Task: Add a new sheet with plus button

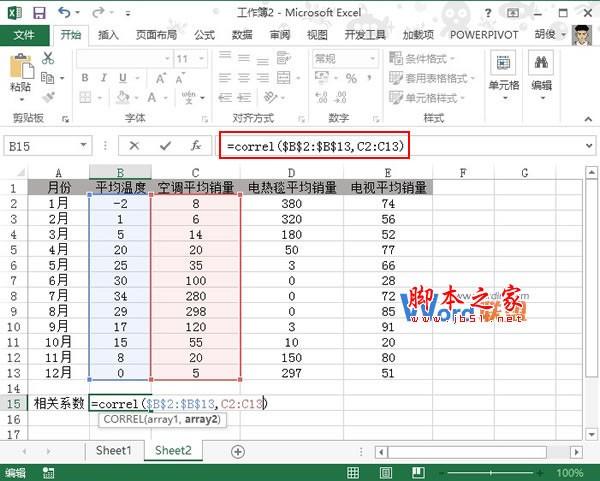Action: pos(238,452)
